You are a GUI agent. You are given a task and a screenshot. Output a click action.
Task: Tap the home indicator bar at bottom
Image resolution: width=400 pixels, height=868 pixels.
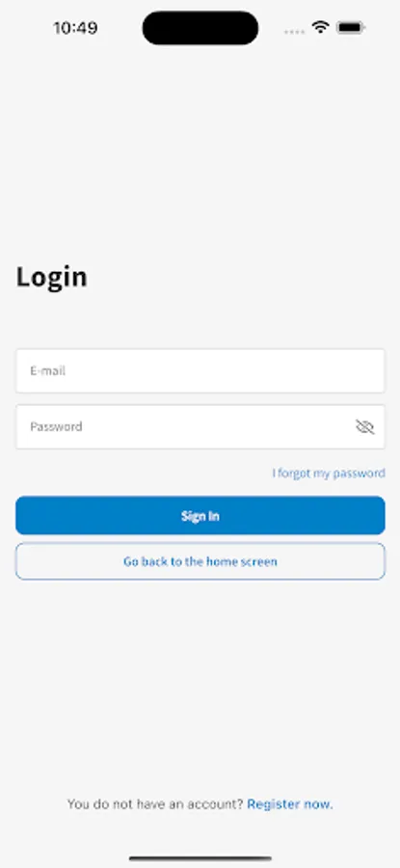tap(200, 858)
